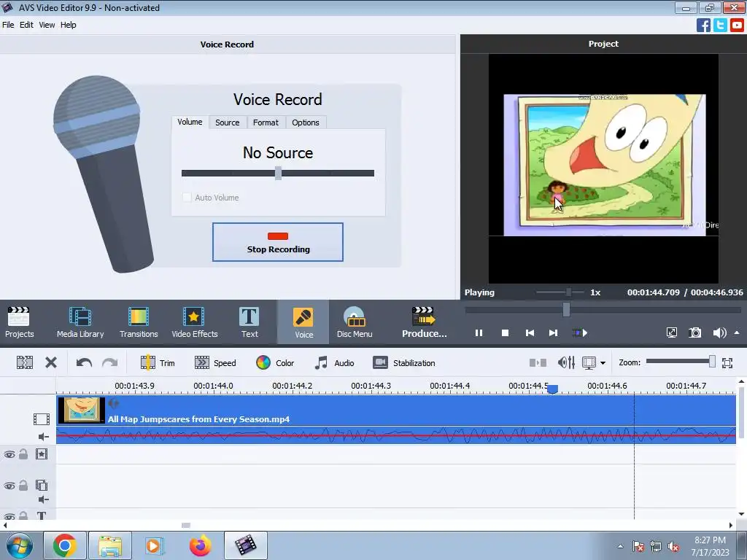
Task: Toggle lock on the video overlay track
Action: [x=23, y=485]
